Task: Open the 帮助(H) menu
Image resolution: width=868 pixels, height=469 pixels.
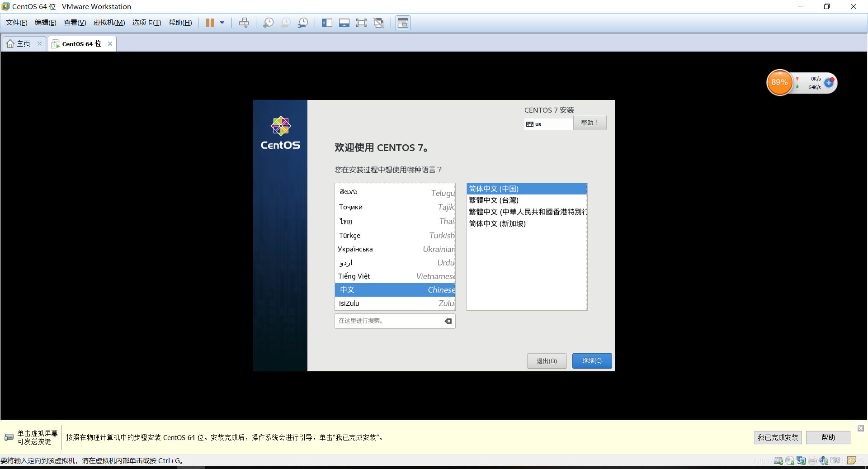Action: pos(180,23)
